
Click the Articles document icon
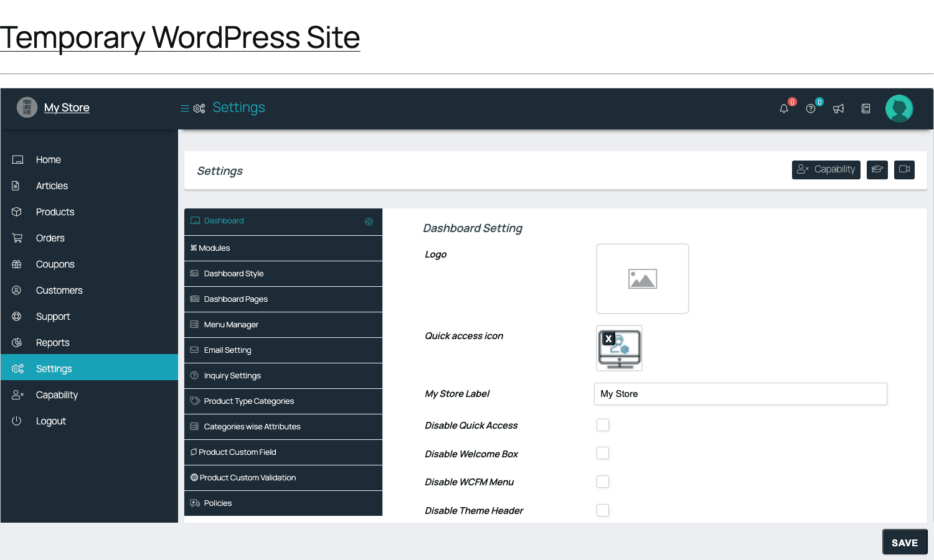[x=16, y=186]
